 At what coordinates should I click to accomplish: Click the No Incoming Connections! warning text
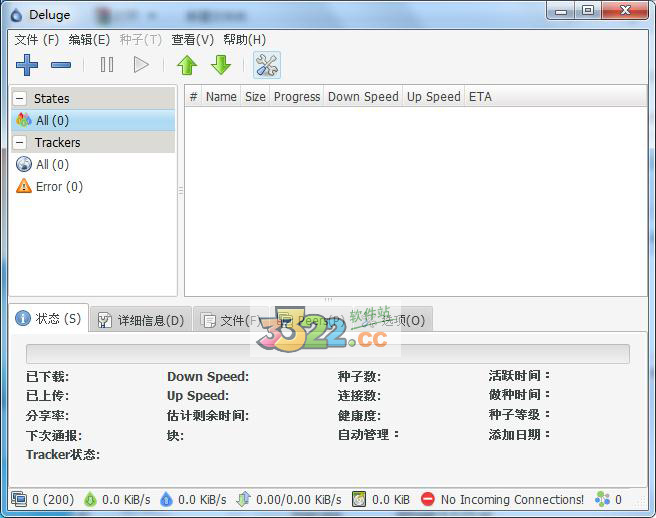tap(512, 500)
